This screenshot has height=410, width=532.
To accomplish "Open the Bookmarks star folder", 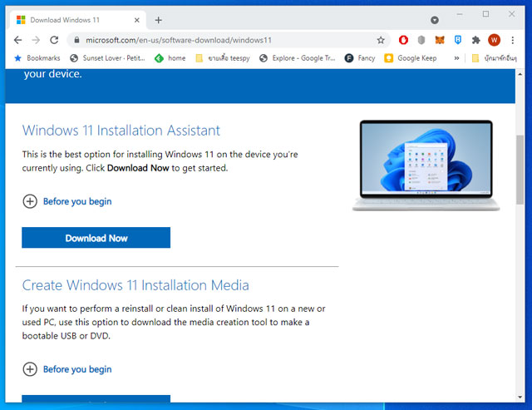I will [x=37, y=58].
